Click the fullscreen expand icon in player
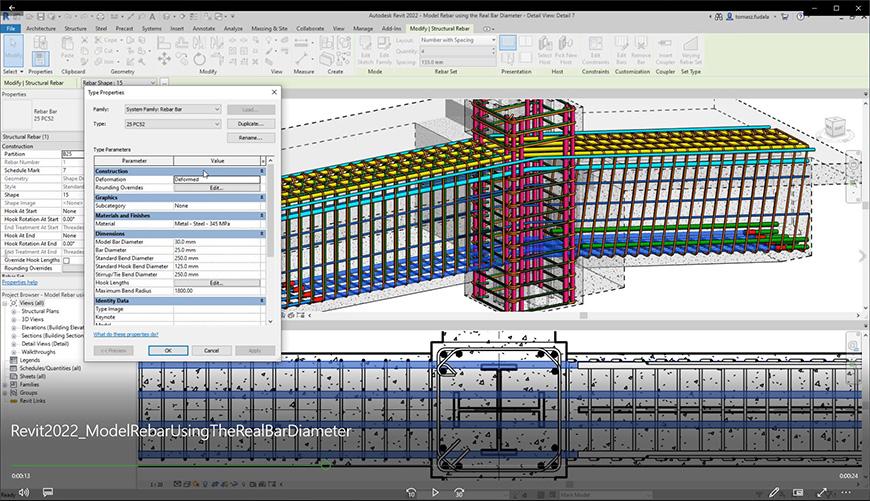 pyautogui.click(x=822, y=492)
